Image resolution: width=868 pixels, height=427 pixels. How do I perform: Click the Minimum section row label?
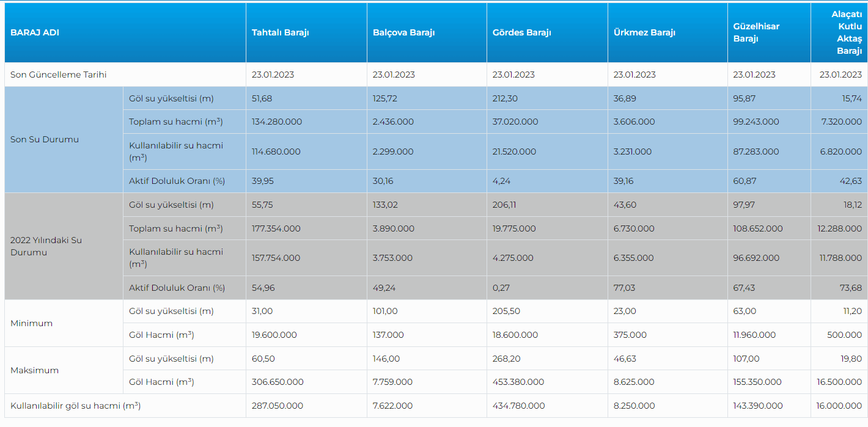coord(32,323)
